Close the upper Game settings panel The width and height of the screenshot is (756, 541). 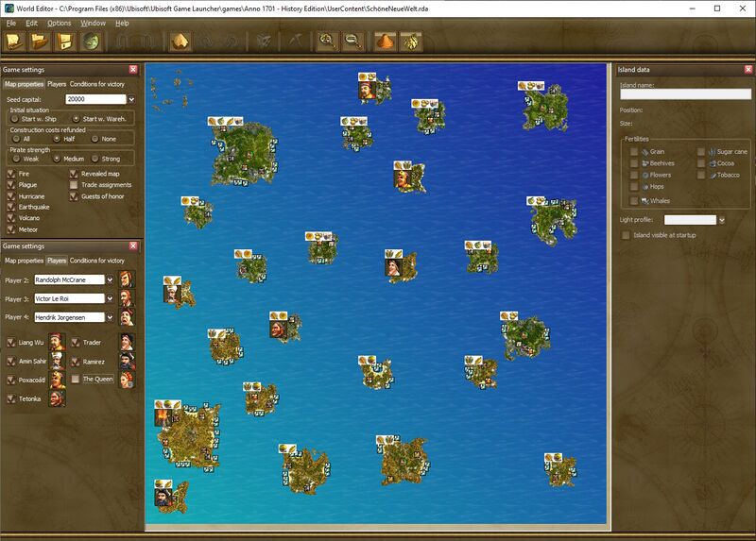pos(133,69)
